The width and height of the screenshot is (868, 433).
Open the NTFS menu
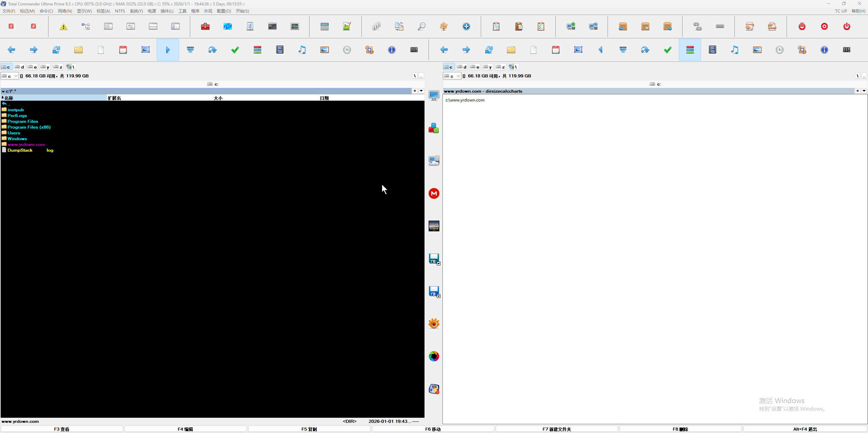click(x=120, y=11)
